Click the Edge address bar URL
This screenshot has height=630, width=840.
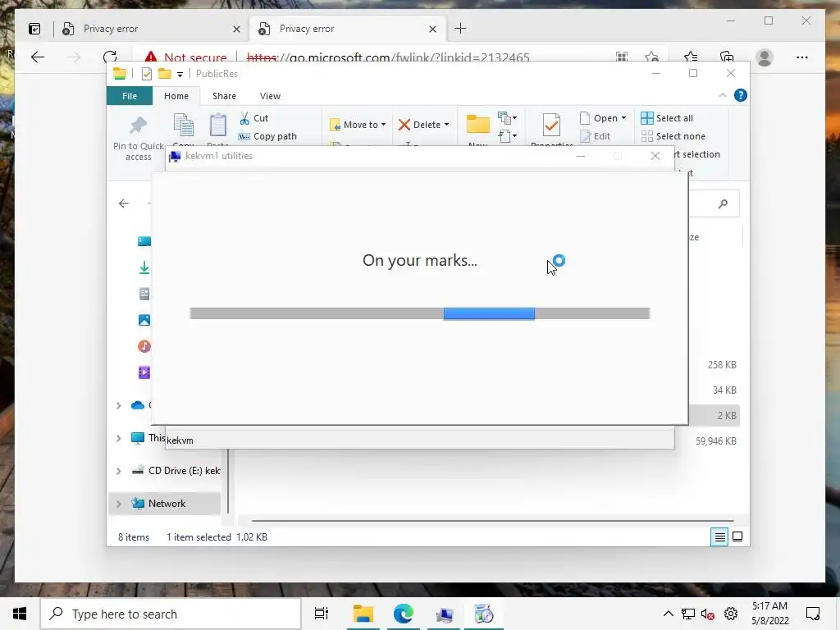388,57
